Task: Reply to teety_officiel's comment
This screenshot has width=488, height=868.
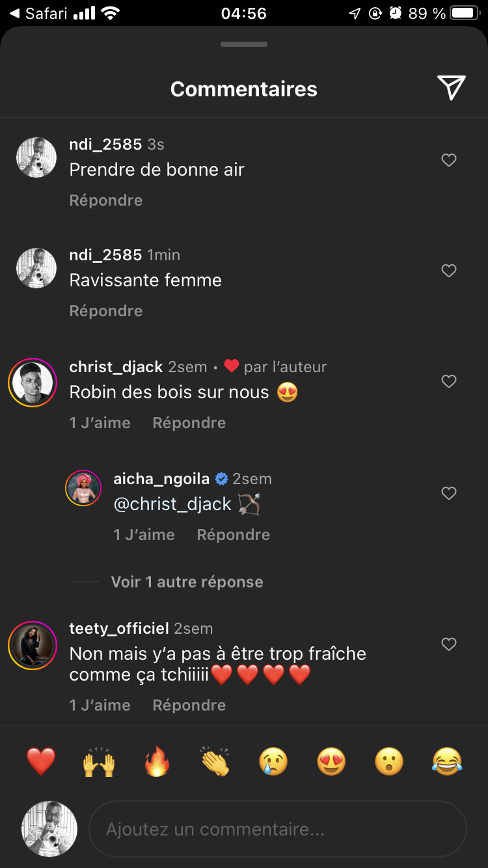Action: (189, 705)
